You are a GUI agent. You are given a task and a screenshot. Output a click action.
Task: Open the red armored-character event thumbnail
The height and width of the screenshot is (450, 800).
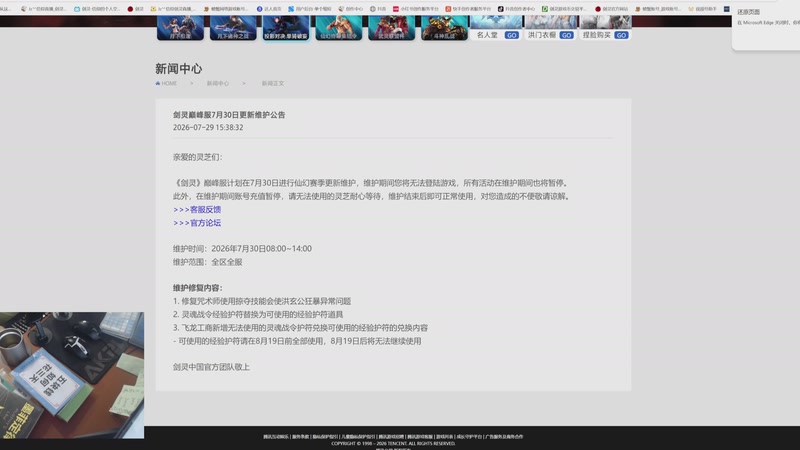click(x=392, y=28)
